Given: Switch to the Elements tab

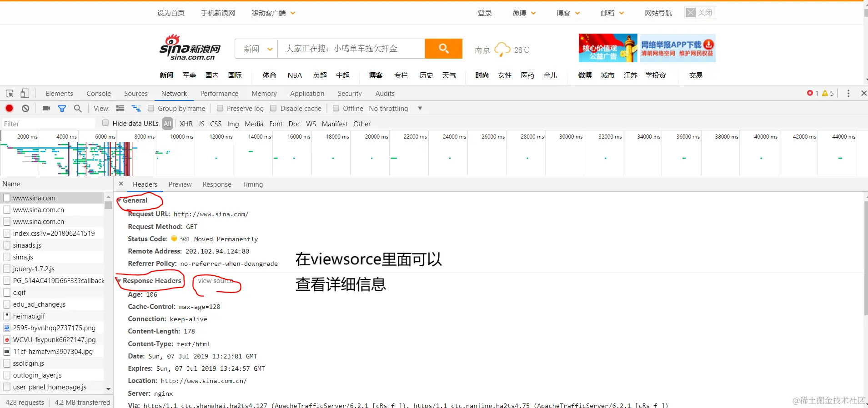Looking at the screenshot, I should (x=59, y=93).
